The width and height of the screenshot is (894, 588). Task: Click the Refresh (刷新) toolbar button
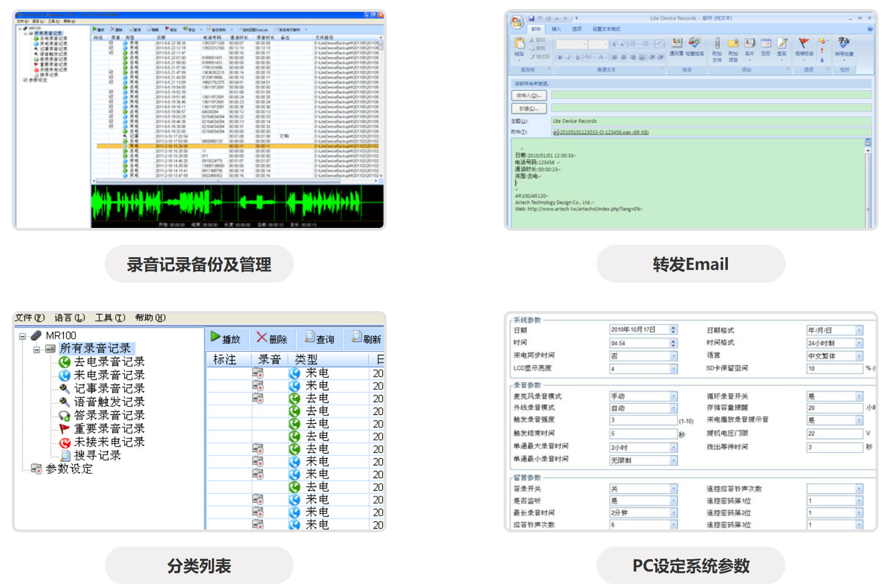367,338
